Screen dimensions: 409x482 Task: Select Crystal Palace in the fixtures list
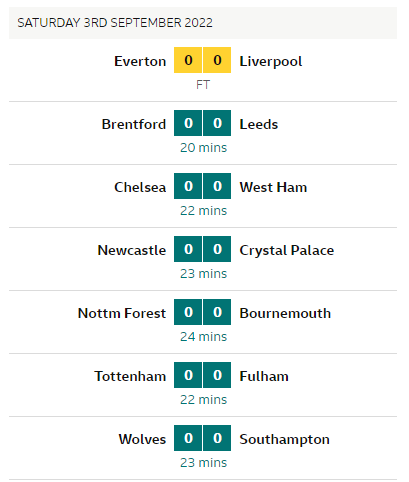click(x=287, y=251)
